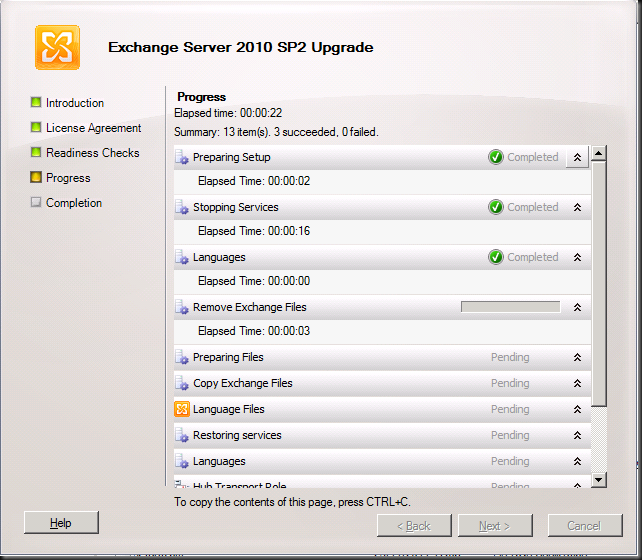Select the License Agreement step label
Image resolution: width=642 pixels, height=560 pixels.
click(93, 128)
